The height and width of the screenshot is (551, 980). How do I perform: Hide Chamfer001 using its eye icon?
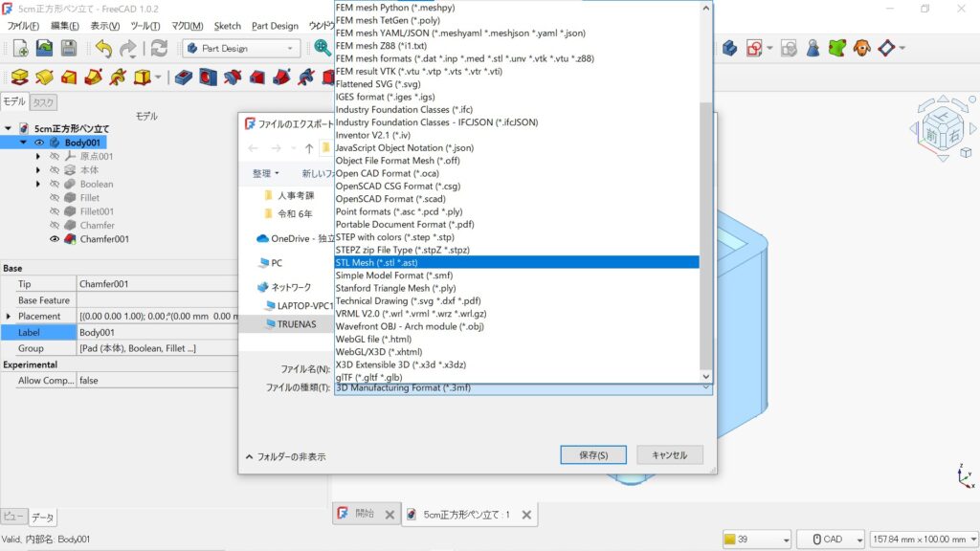tap(55, 239)
